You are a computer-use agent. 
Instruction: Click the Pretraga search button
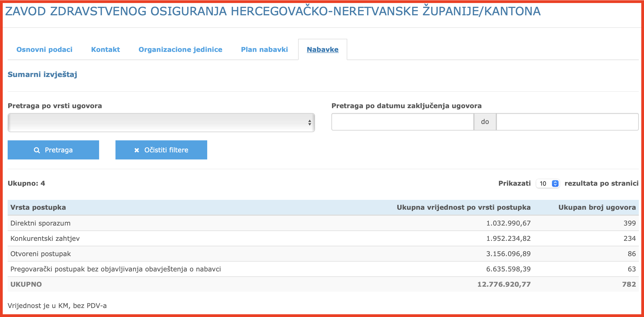[53, 150]
